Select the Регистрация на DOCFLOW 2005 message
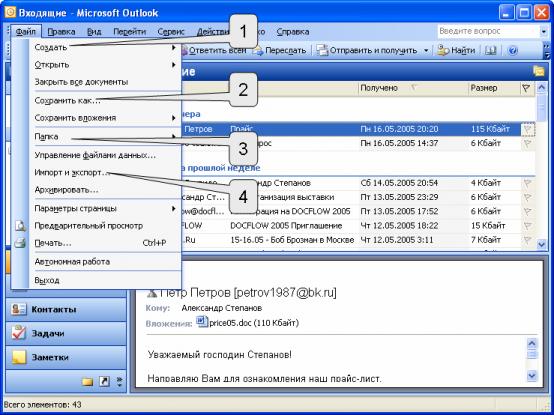554x415 pixels. [350, 211]
